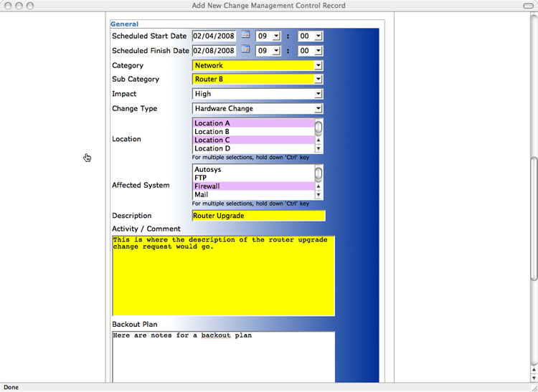Click the Done status bar text
The height and width of the screenshot is (392, 538).
pyautogui.click(x=11, y=387)
